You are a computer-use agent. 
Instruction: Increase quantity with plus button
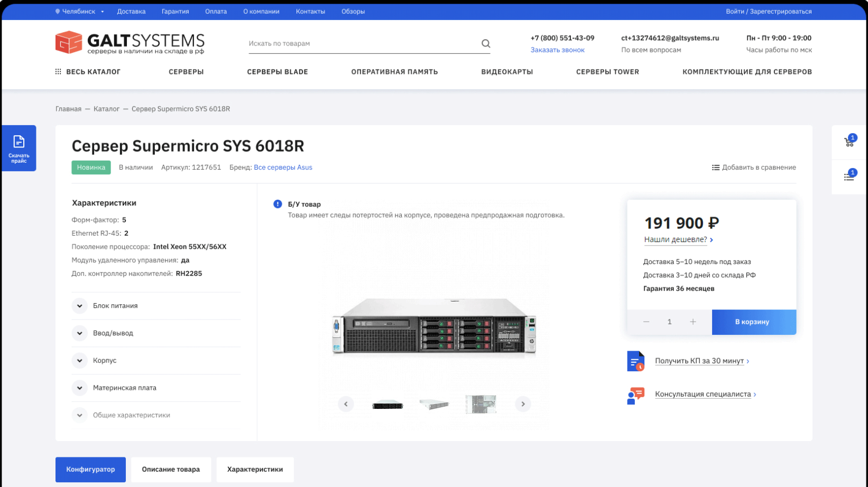coord(692,322)
